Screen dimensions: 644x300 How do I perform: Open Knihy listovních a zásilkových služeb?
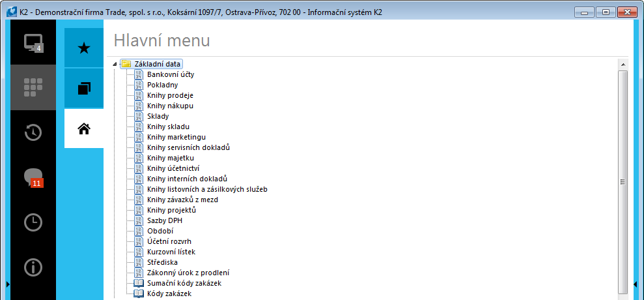point(208,189)
